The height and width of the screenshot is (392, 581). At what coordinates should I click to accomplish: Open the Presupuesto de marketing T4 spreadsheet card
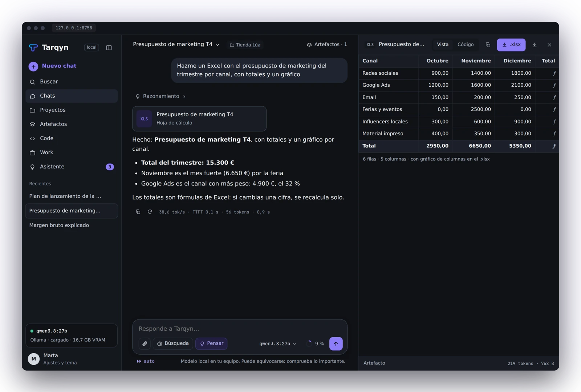click(199, 119)
